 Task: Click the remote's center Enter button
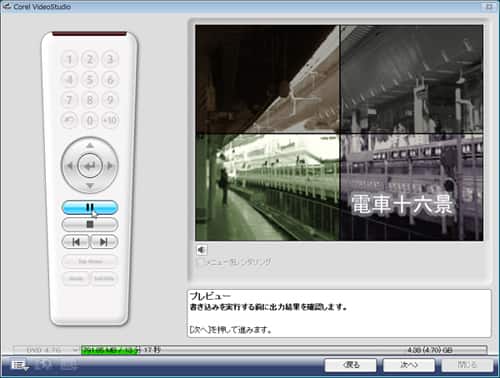90,165
